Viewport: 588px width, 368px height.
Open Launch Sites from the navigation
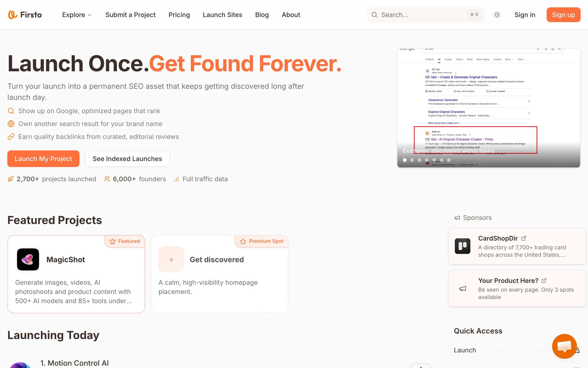pyautogui.click(x=222, y=15)
